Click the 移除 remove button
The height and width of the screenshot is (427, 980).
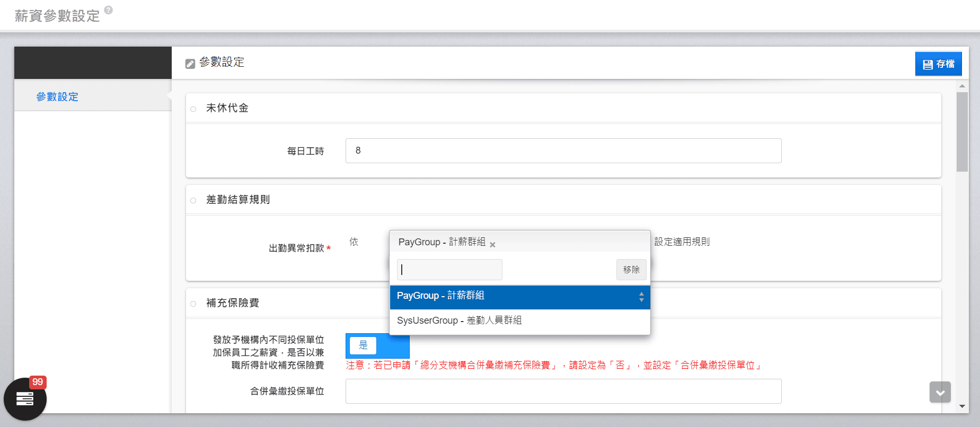(631, 270)
